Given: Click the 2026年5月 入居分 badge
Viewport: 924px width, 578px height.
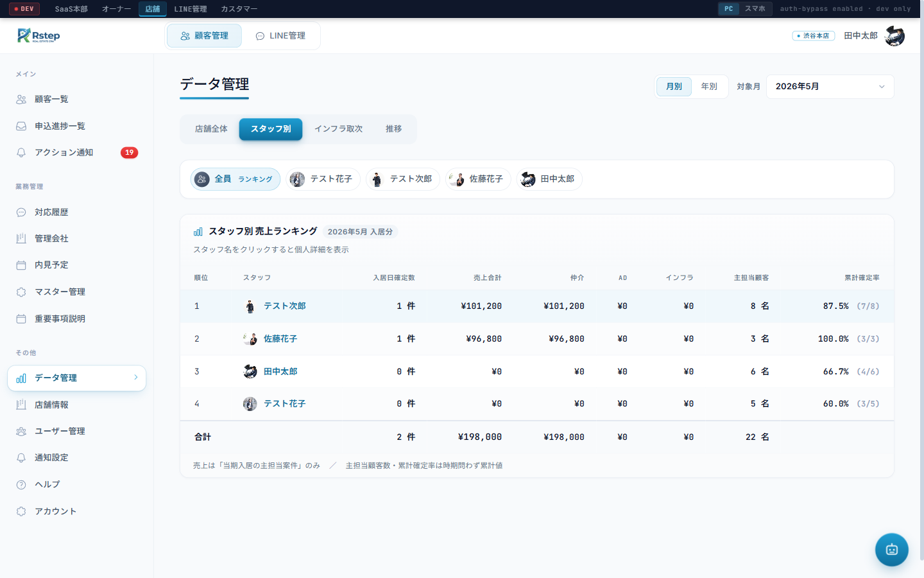Looking at the screenshot, I should [360, 232].
